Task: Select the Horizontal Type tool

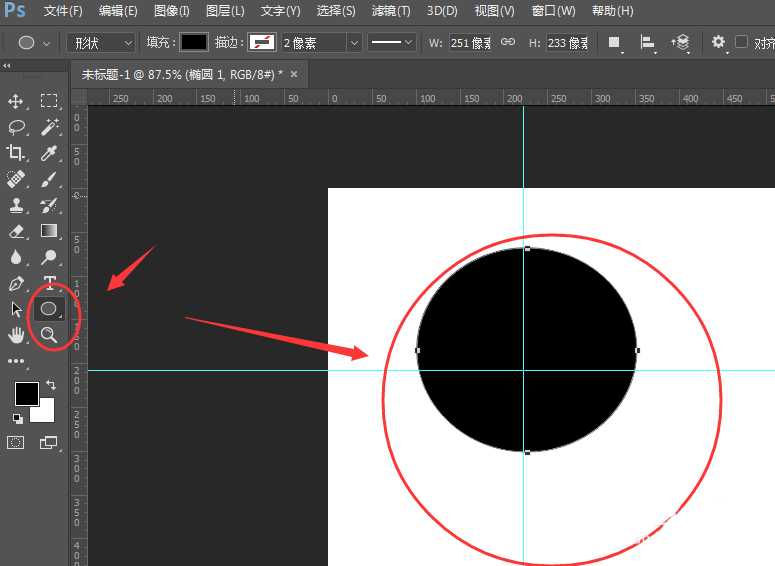Action: (x=49, y=283)
